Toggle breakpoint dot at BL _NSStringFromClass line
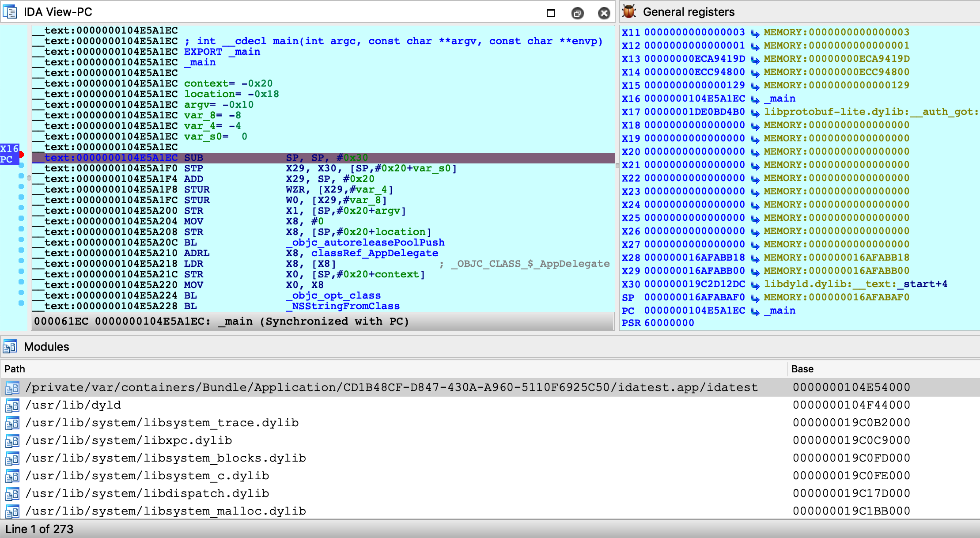980x538 pixels. (21, 303)
